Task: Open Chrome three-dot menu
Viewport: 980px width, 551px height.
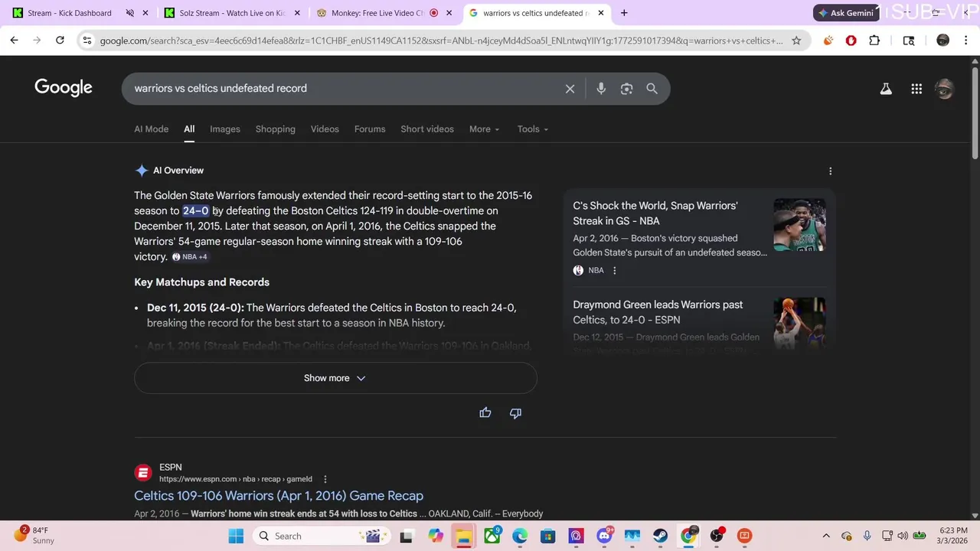Action: click(x=965, y=41)
